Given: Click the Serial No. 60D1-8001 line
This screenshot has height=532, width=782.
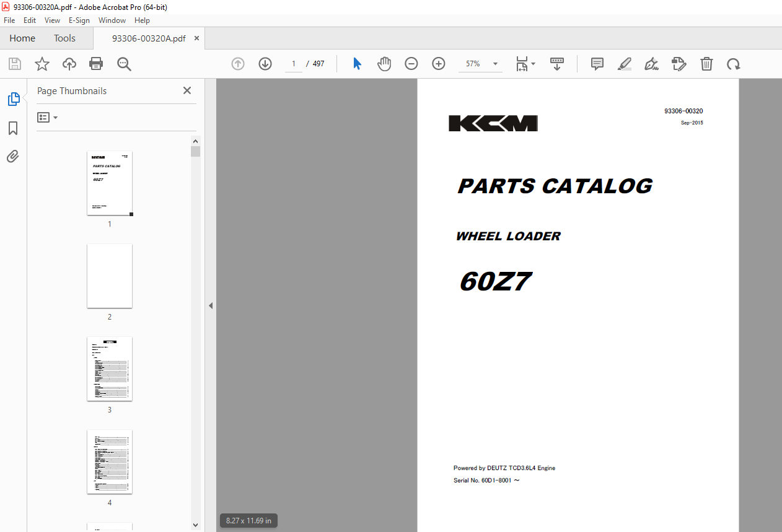Looking at the screenshot, I should 486,481.
